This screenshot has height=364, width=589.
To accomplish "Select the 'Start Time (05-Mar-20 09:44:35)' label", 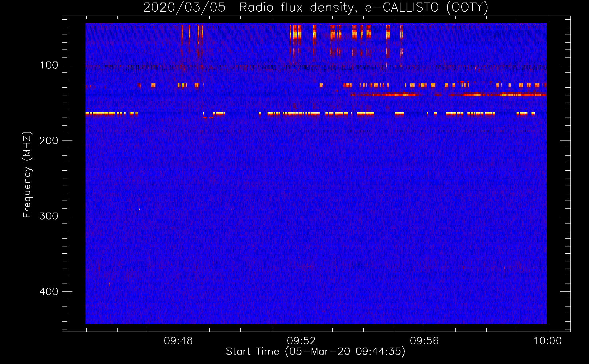I will pyautogui.click(x=316, y=352).
